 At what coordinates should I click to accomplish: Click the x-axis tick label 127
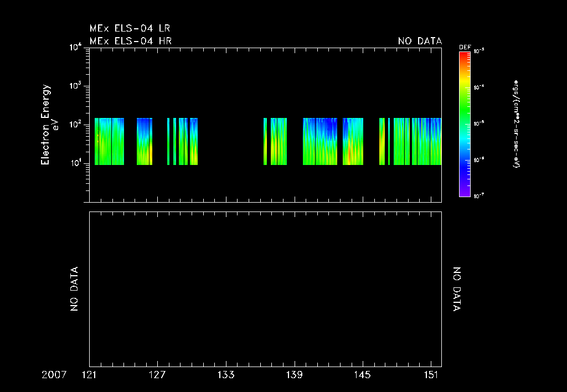tap(157, 375)
